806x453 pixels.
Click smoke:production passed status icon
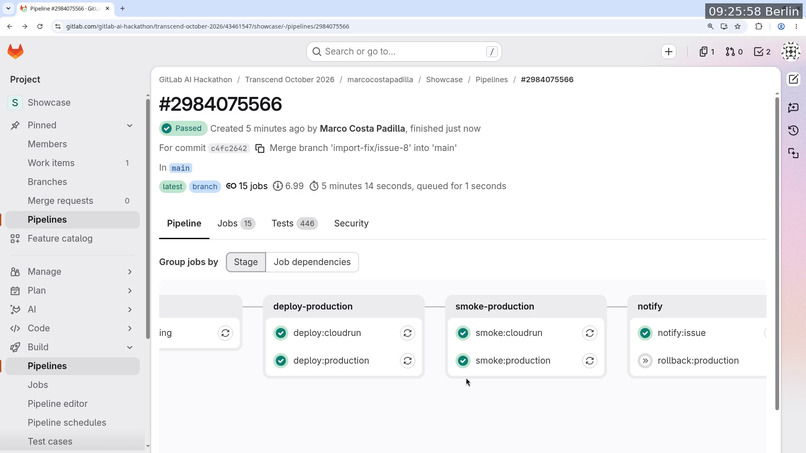[x=463, y=361]
